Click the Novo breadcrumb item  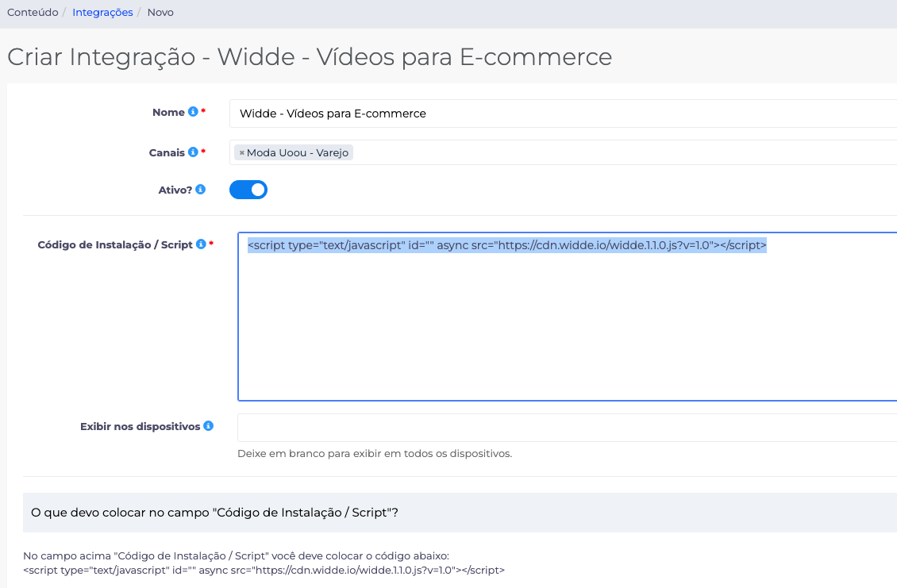point(160,12)
